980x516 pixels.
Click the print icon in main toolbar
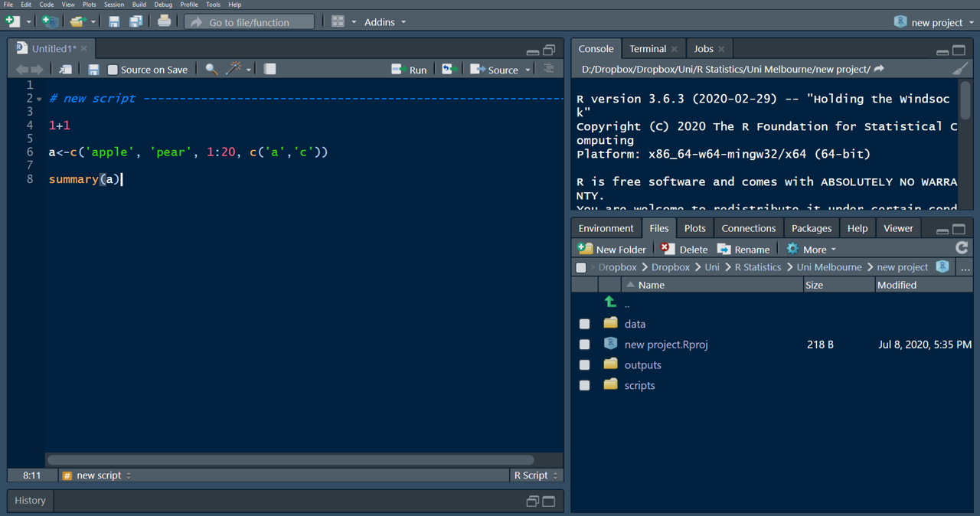pos(164,21)
